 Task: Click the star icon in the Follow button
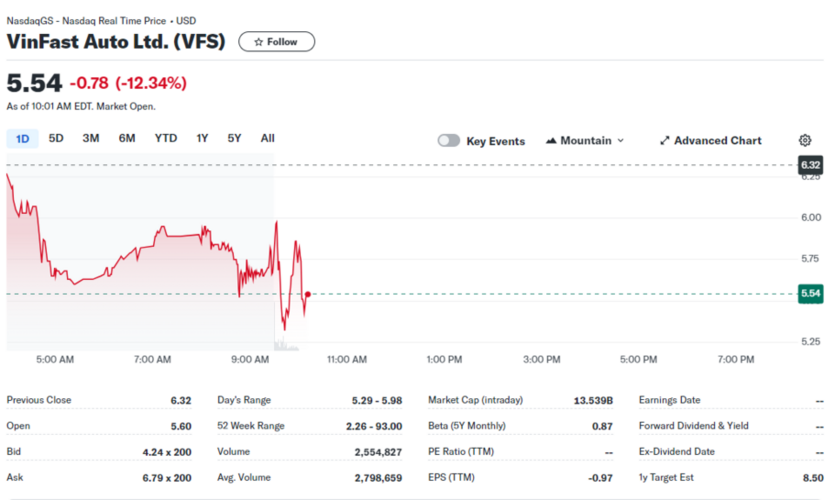[x=258, y=42]
